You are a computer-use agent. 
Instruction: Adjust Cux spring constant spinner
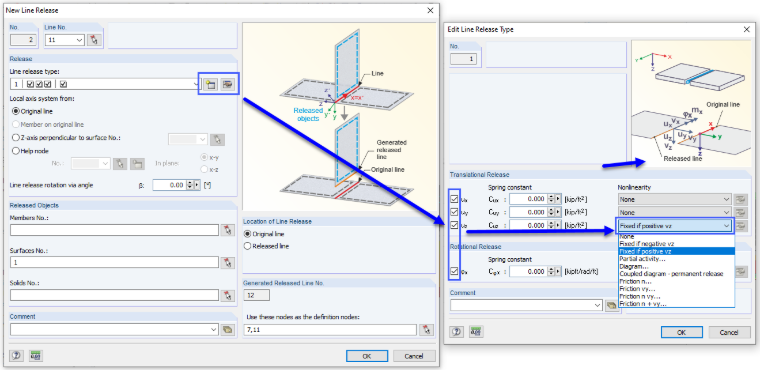551,199
